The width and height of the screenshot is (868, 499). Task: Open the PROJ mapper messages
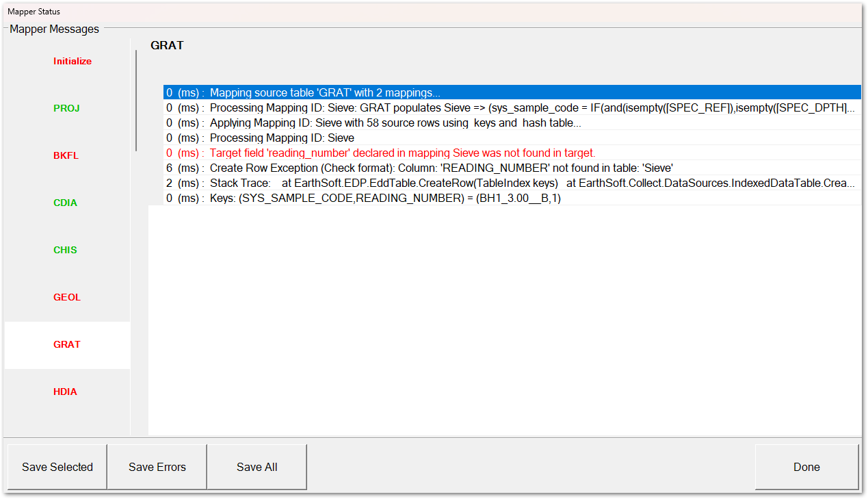pyautogui.click(x=65, y=108)
